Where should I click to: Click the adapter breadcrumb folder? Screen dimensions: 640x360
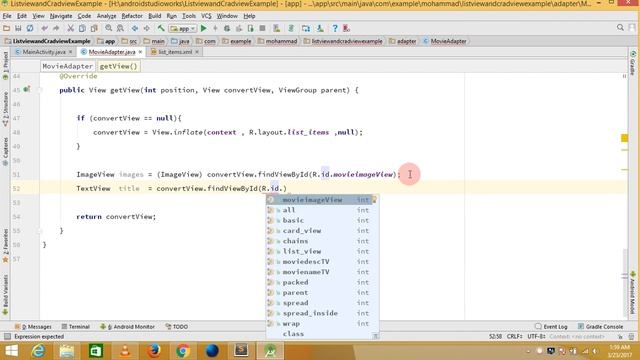[403, 41]
